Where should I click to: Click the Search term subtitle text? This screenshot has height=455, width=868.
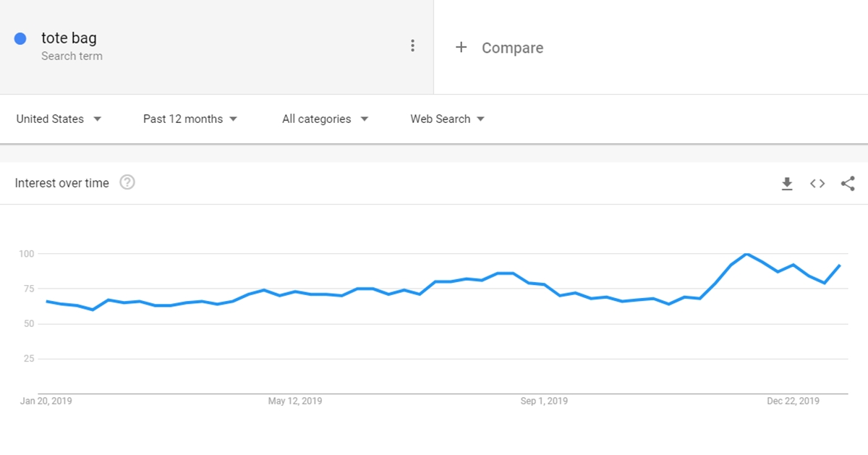click(72, 56)
